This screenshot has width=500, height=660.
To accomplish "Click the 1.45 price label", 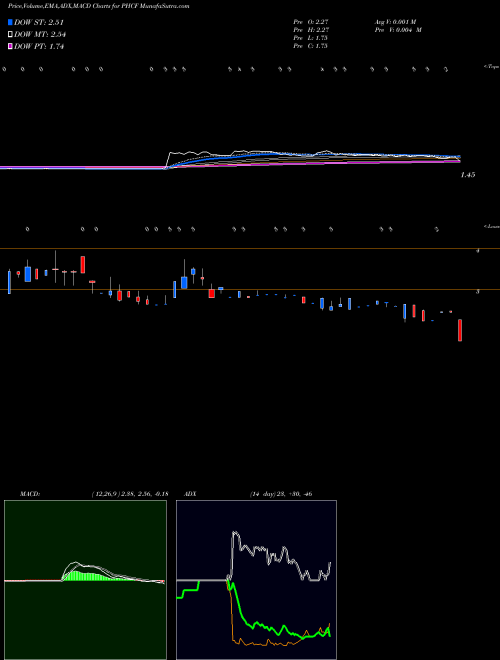I will click(x=468, y=175).
